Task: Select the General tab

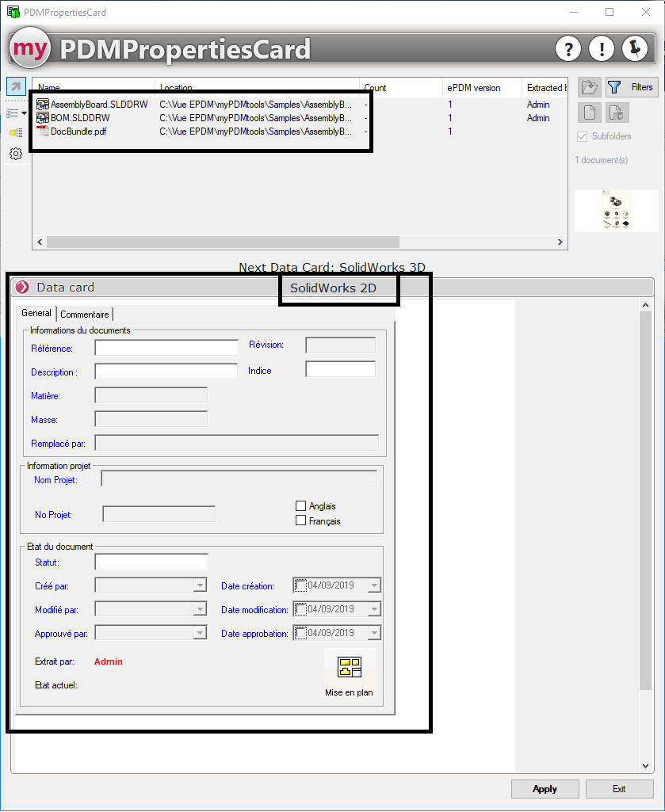Action: point(36,314)
